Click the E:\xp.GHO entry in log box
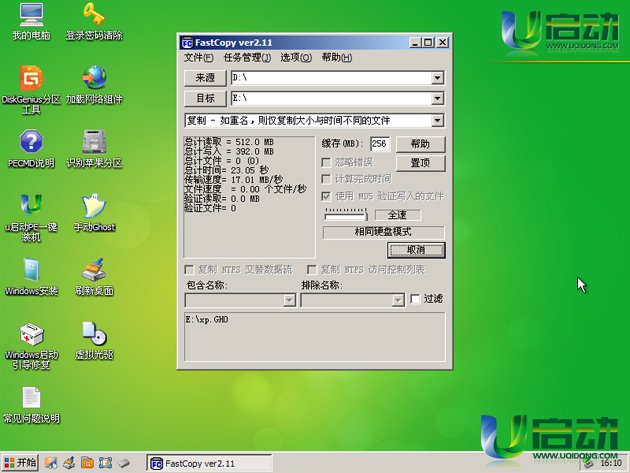This screenshot has width=630, height=473. 207,319
